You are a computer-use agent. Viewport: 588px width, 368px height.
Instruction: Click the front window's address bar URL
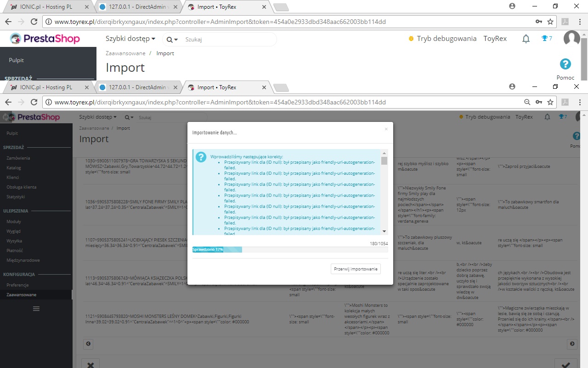pos(220,102)
